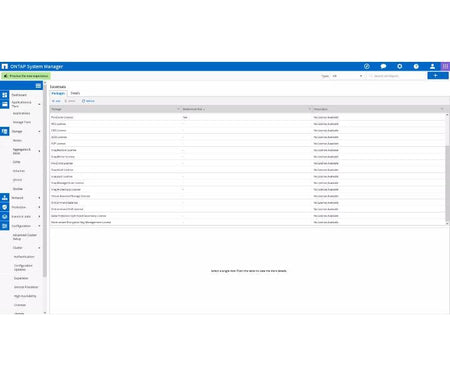Click the Protection shield sidebar icon
The width and height of the screenshot is (450, 375).
coord(5,207)
